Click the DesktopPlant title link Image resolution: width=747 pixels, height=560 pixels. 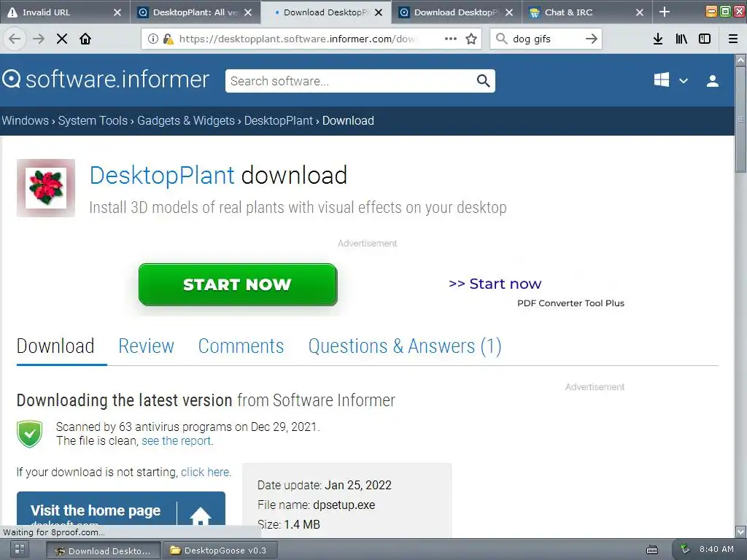162,175
